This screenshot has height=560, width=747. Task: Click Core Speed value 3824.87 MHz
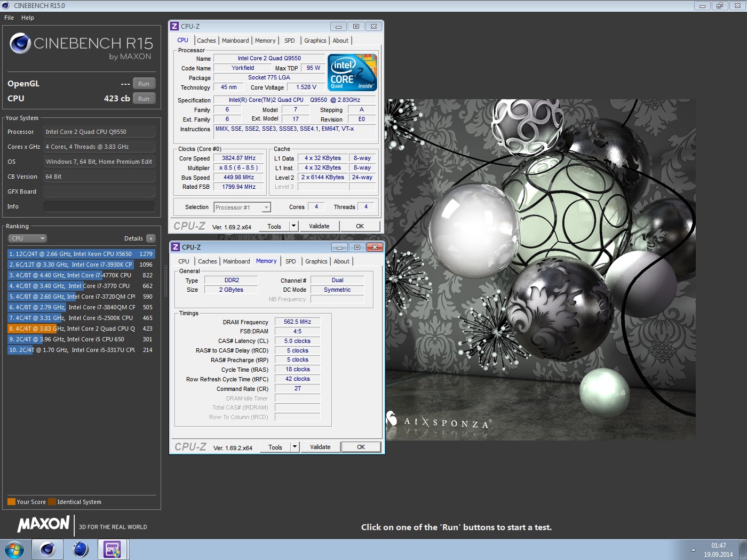239,158
